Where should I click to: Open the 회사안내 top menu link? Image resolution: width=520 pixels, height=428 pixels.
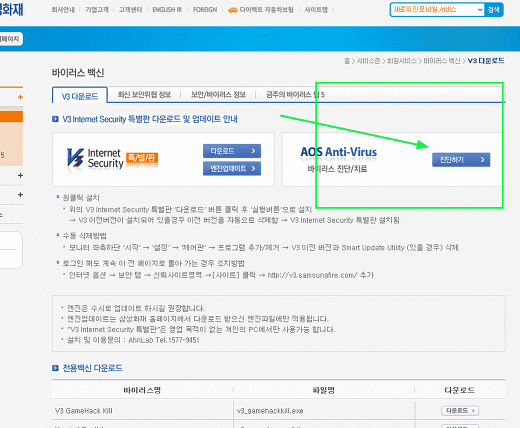pyautogui.click(x=63, y=10)
